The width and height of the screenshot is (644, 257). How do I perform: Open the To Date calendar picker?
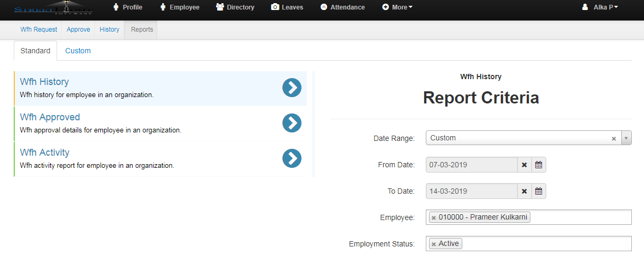(538, 191)
